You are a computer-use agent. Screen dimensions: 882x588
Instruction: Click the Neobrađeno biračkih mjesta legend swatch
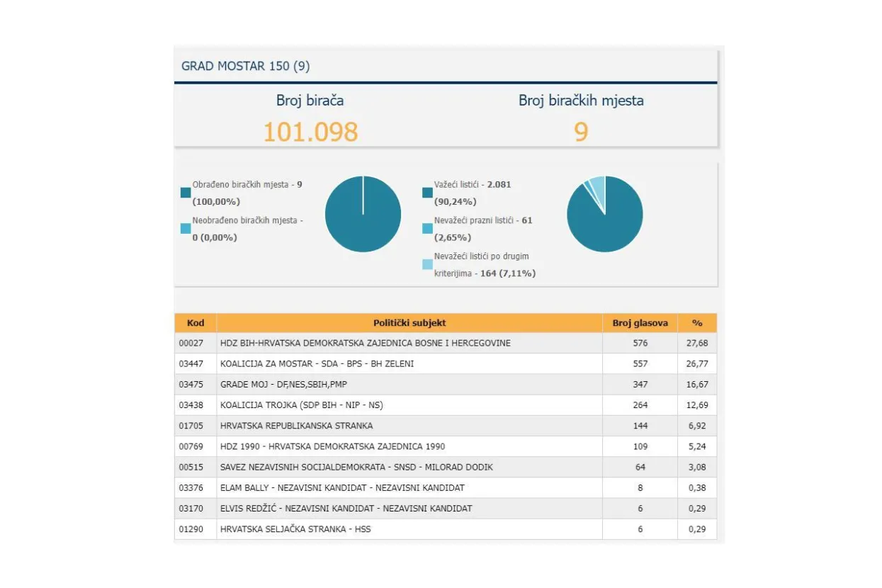pyautogui.click(x=186, y=229)
